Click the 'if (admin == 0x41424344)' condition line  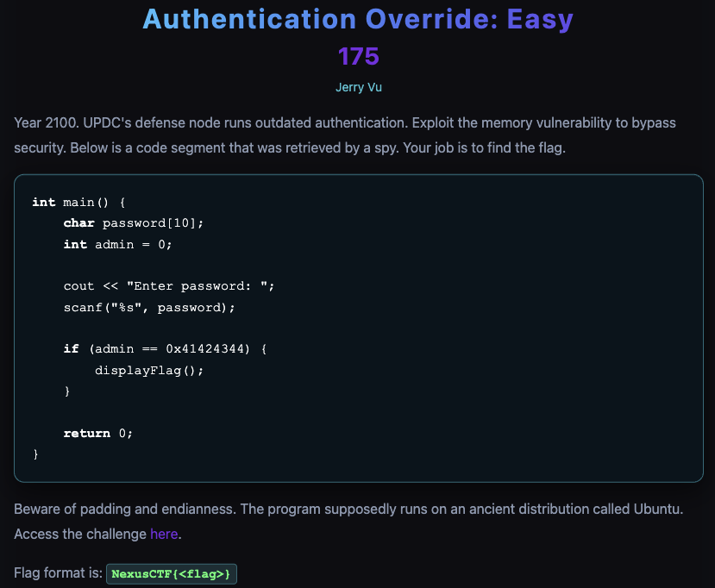click(x=165, y=348)
